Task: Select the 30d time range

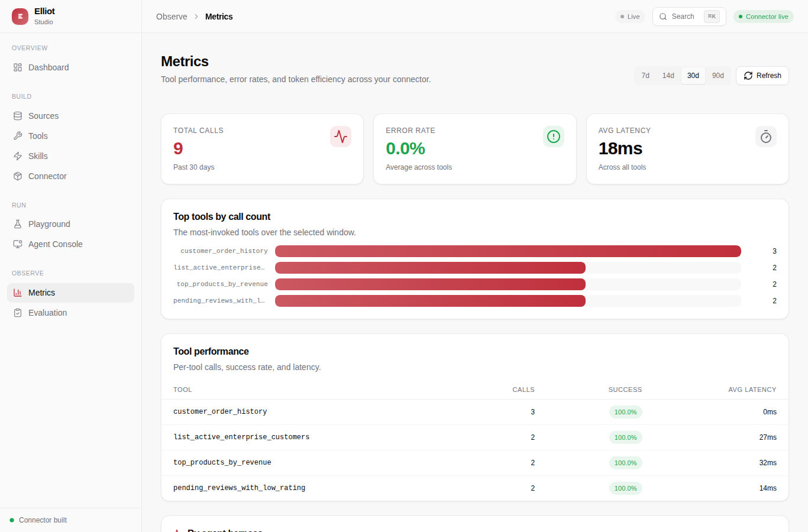Action: (693, 76)
